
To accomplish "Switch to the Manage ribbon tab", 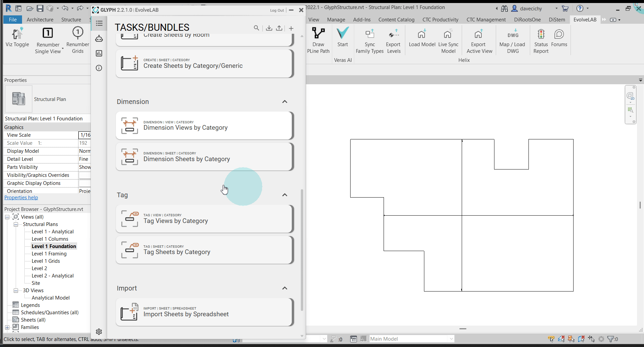I will coord(336,19).
